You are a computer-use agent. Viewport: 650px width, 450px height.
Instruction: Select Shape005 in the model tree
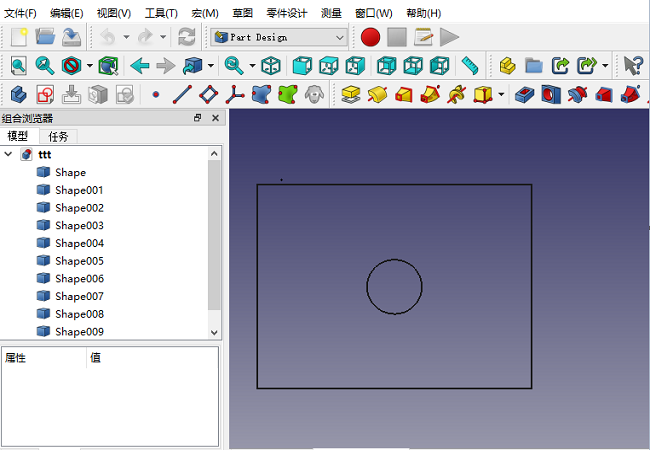click(78, 261)
